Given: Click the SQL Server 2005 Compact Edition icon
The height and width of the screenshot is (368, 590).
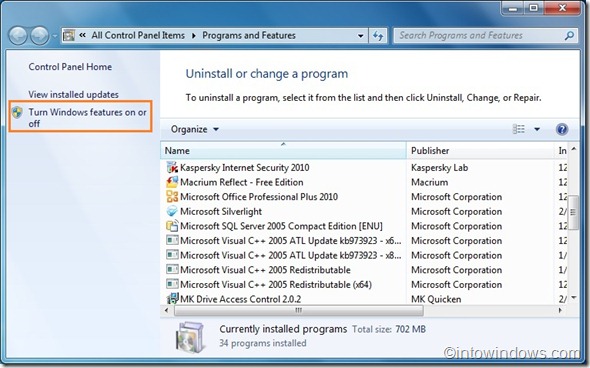Looking at the screenshot, I should [172, 226].
